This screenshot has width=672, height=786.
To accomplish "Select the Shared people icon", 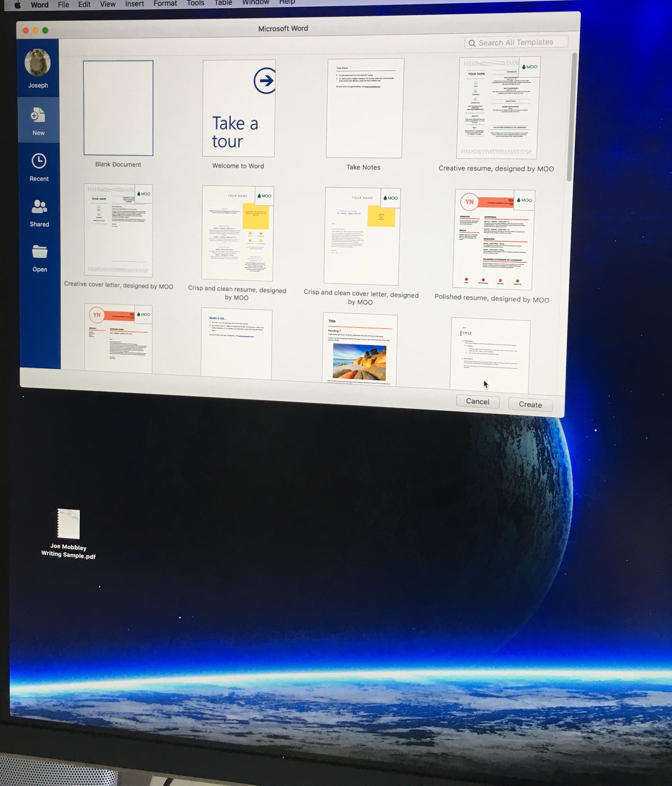I will click(x=39, y=207).
